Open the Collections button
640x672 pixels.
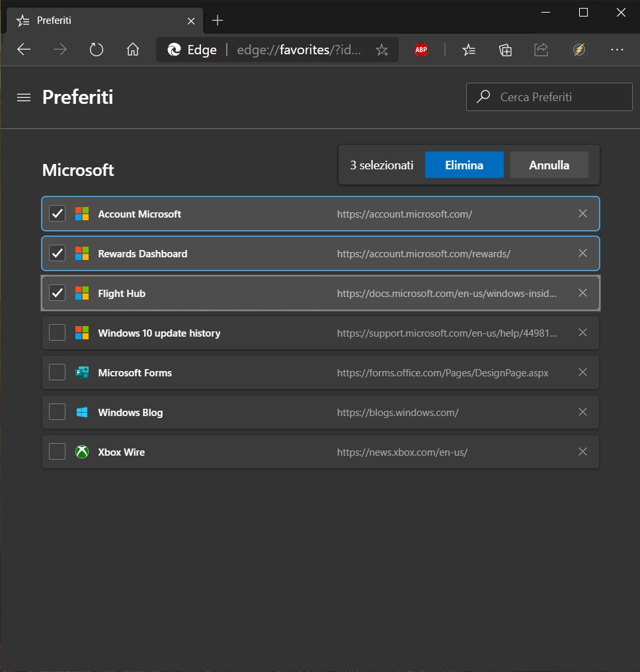505,50
